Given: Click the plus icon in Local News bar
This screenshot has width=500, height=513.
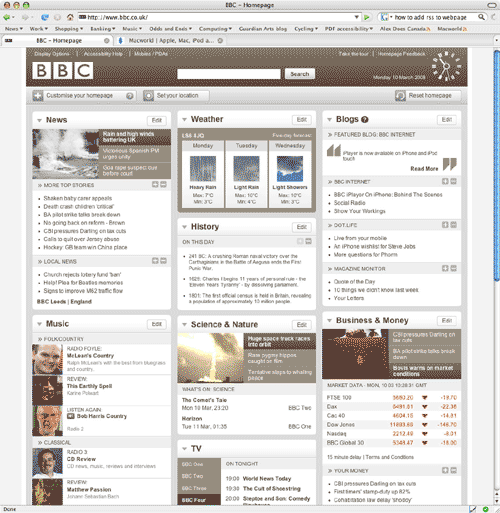Looking at the screenshot, I should coord(155,261).
